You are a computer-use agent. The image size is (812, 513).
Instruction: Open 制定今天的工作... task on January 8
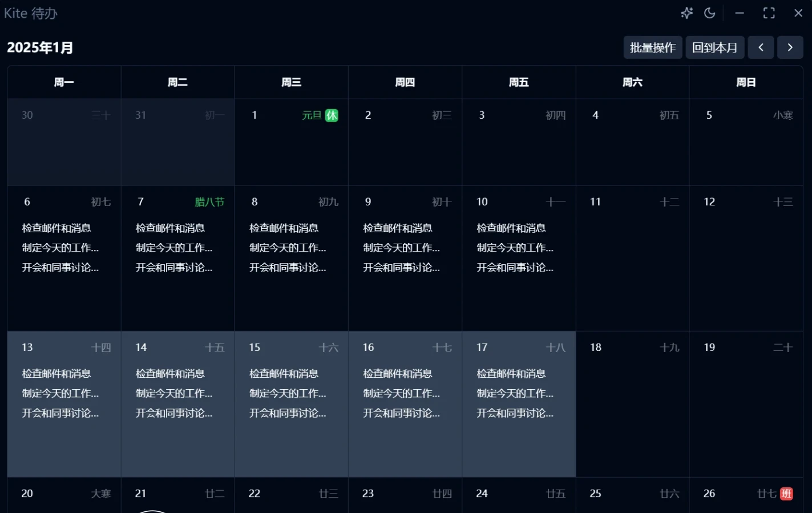pyautogui.click(x=288, y=248)
